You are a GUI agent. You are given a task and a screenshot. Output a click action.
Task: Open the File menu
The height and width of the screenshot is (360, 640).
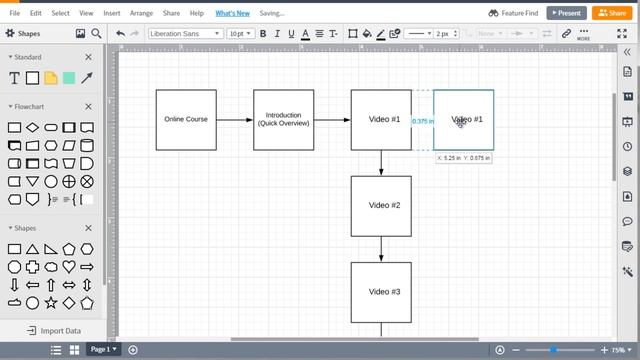click(x=15, y=13)
